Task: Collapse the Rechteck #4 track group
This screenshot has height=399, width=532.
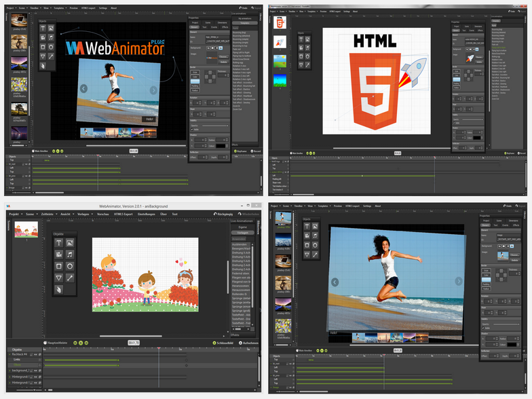Action: 9,354
